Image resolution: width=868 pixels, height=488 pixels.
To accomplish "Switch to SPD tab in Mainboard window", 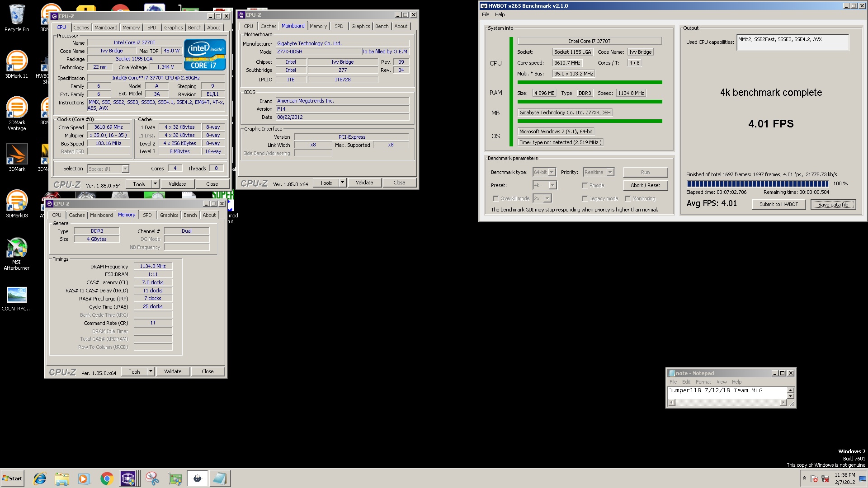I will click(339, 26).
